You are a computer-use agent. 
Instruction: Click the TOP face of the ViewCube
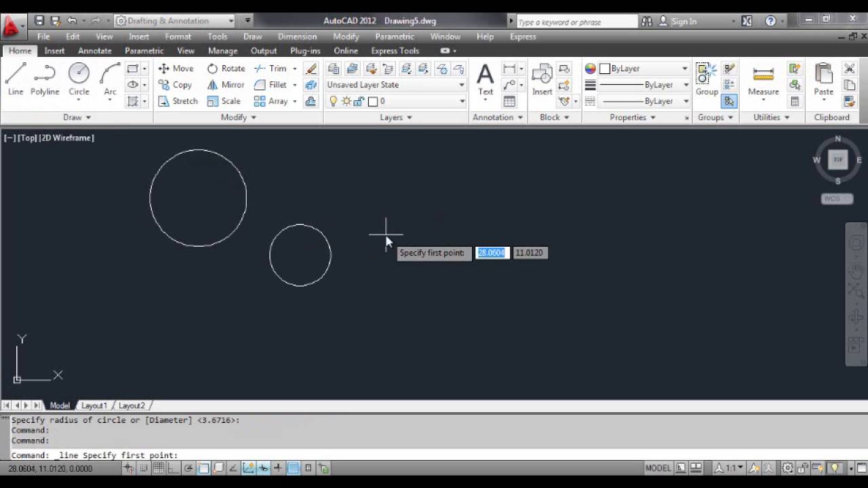[x=837, y=160]
